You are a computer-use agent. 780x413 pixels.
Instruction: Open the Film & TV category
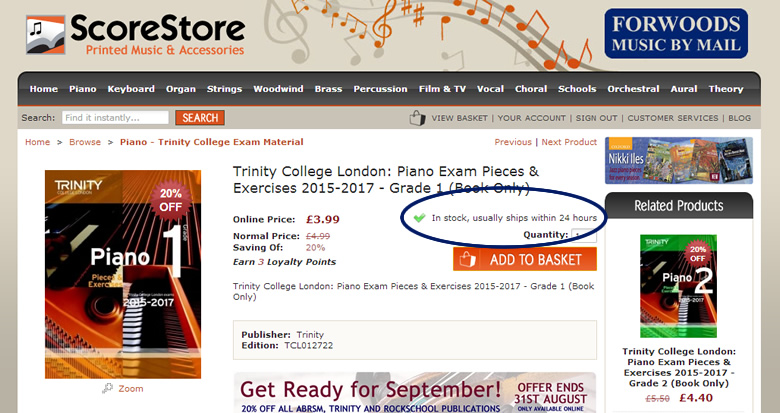click(442, 89)
